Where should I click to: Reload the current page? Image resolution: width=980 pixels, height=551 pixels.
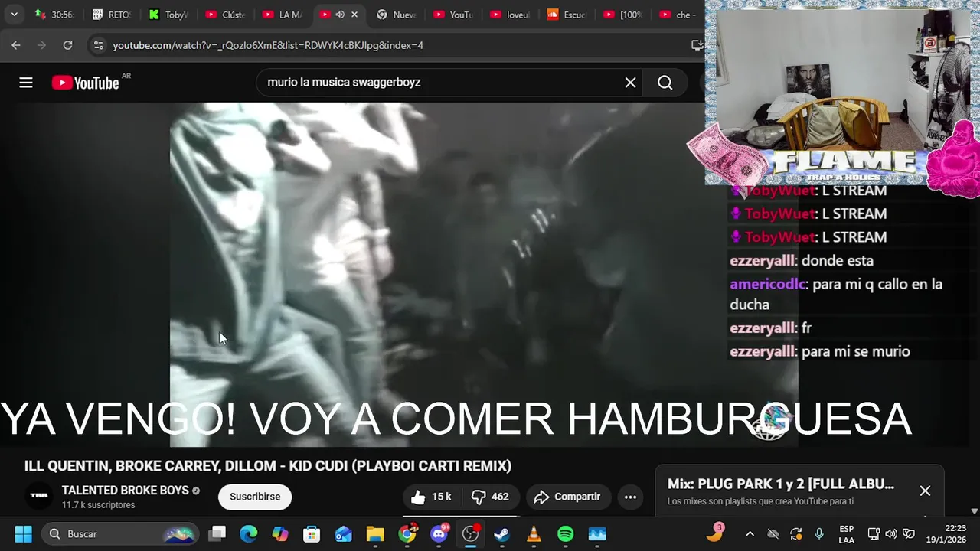point(67,45)
